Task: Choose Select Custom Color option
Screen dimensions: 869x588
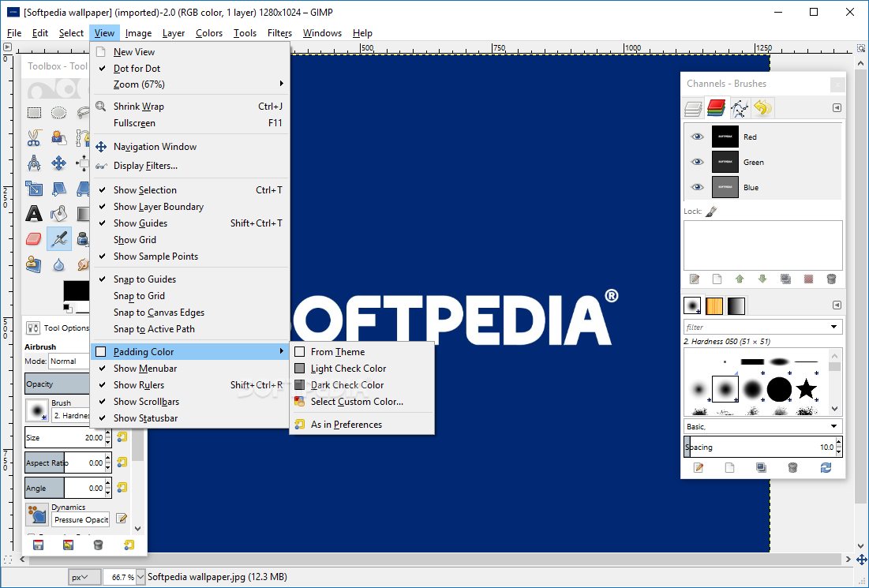Action: (x=362, y=402)
